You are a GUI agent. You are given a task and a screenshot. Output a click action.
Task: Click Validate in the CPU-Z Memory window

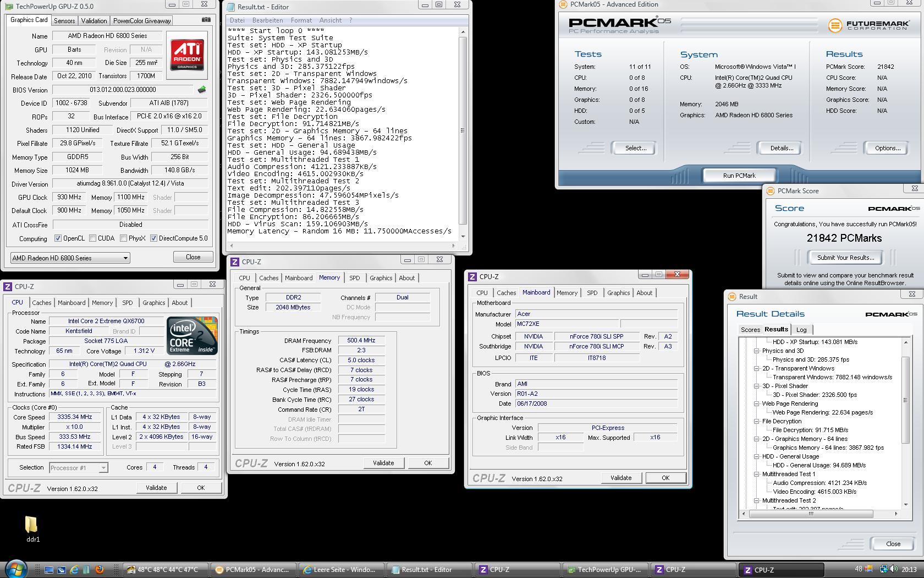(x=383, y=463)
